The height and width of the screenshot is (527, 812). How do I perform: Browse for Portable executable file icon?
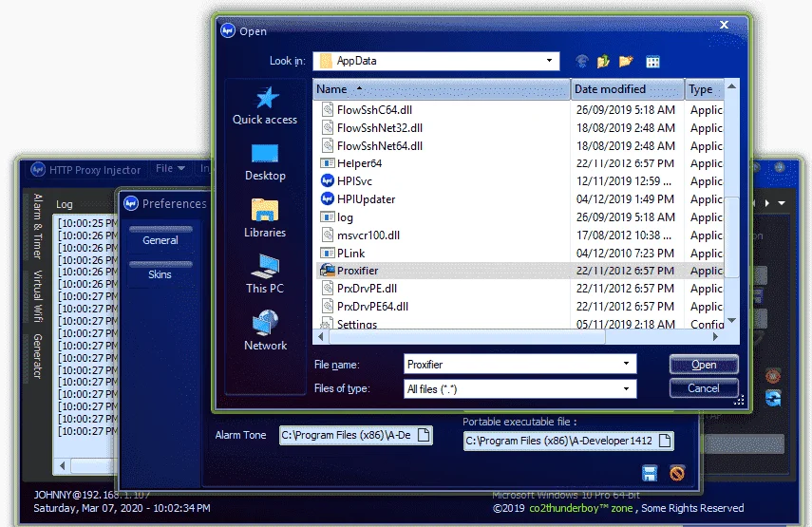click(x=665, y=441)
